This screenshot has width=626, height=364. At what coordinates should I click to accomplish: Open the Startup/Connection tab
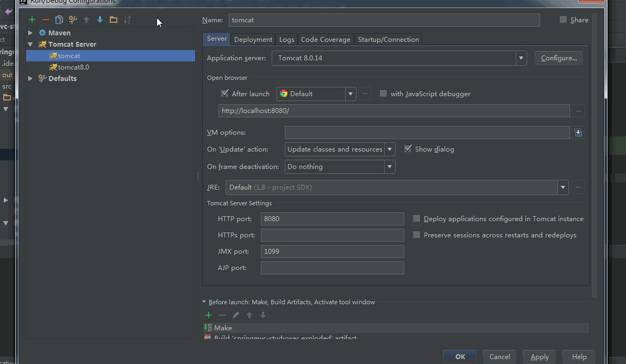point(389,40)
